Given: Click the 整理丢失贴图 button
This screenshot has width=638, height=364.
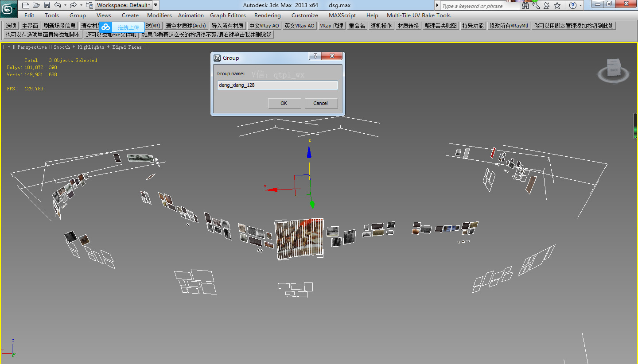Looking at the screenshot, I should [x=440, y=26].
